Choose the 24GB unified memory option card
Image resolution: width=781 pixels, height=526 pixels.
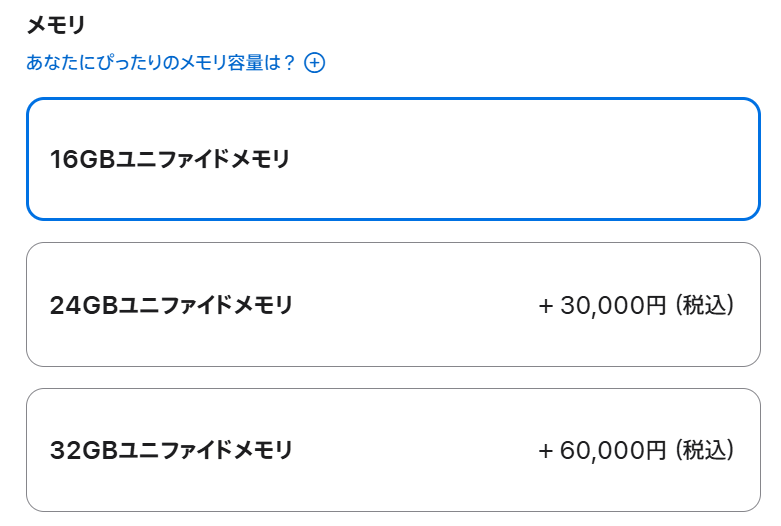tap(393, 305)
